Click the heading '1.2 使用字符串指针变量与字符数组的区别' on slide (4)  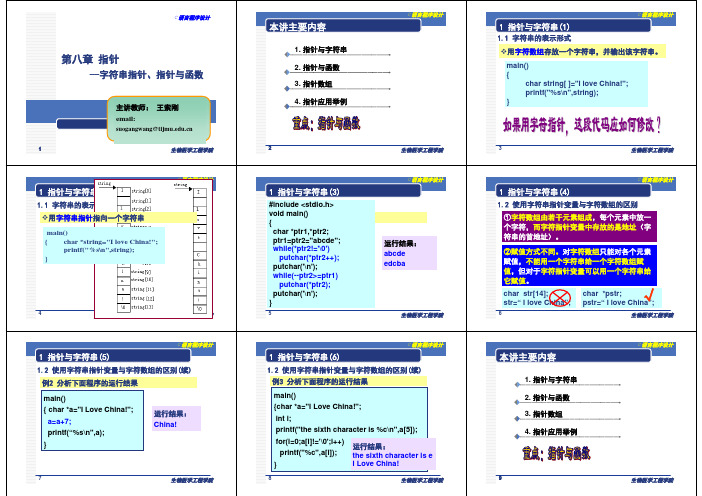coord(567,205)
